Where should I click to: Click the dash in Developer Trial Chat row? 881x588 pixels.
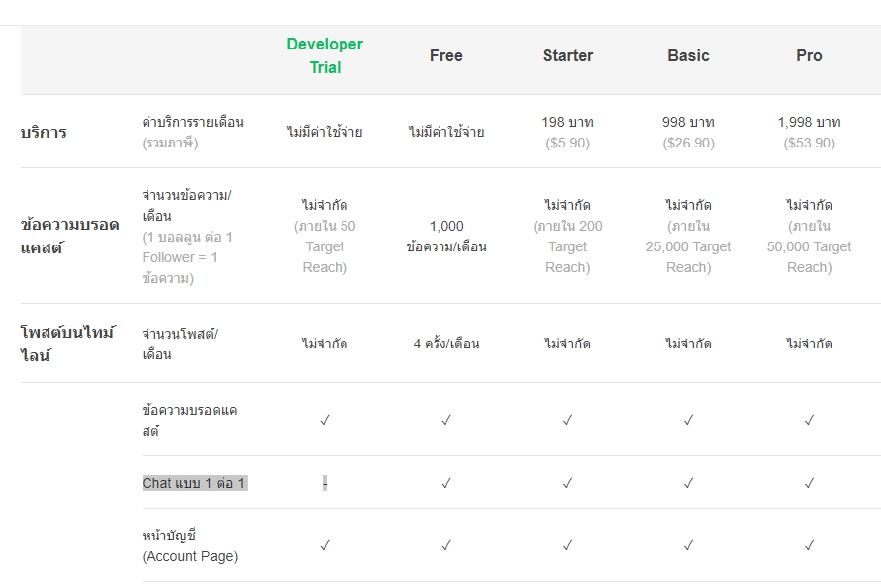(325, 483)
